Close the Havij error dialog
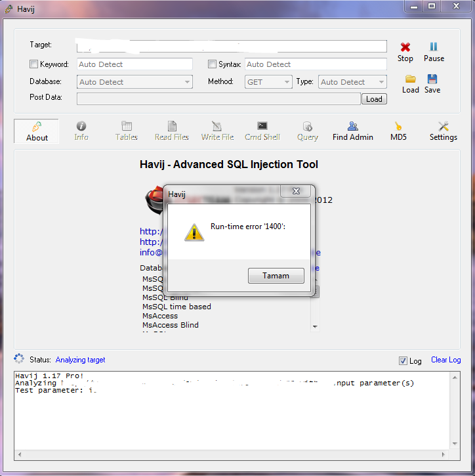This screenshot has width=475, height=476. pyautogui.click(x=296, y=191)
